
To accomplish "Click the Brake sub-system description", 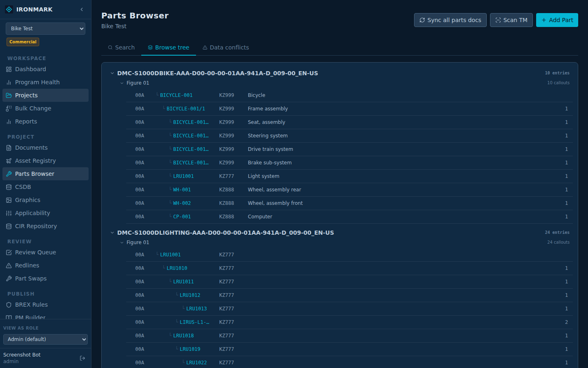I will pyautogui.click(x=270, y=163).
